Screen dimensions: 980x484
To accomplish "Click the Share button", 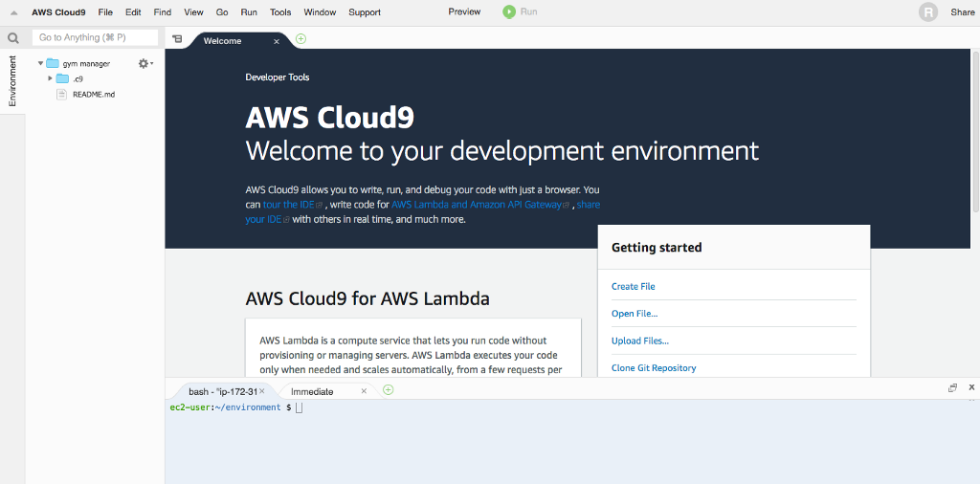I will point(962,12).
